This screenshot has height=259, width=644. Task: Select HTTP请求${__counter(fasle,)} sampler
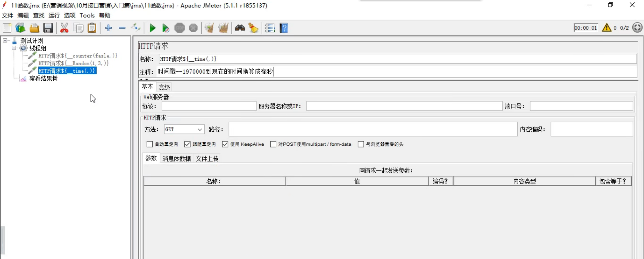coord(77,56)
